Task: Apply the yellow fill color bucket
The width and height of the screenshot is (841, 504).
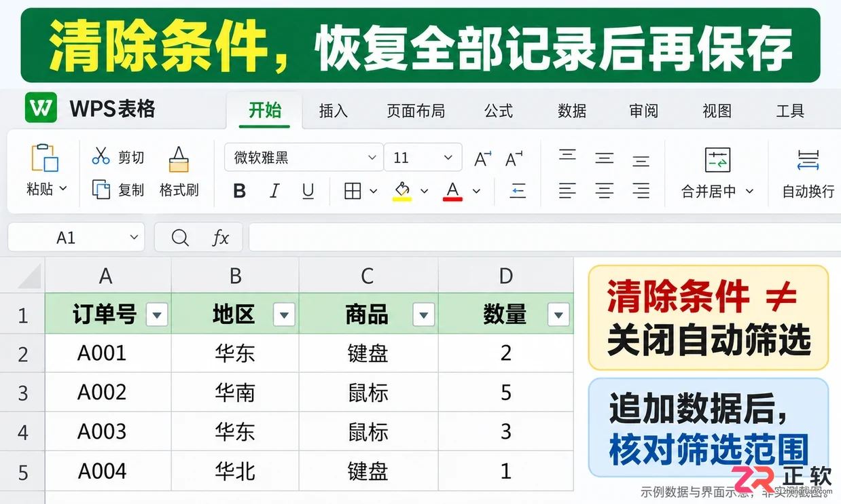Action: tap(402, 192)
